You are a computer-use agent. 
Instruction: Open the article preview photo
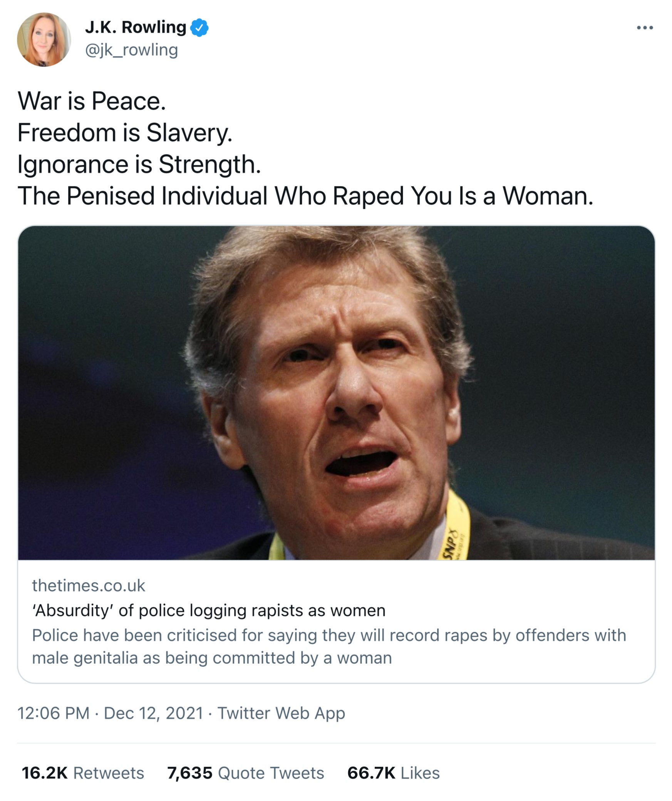(x=336, y=392)
